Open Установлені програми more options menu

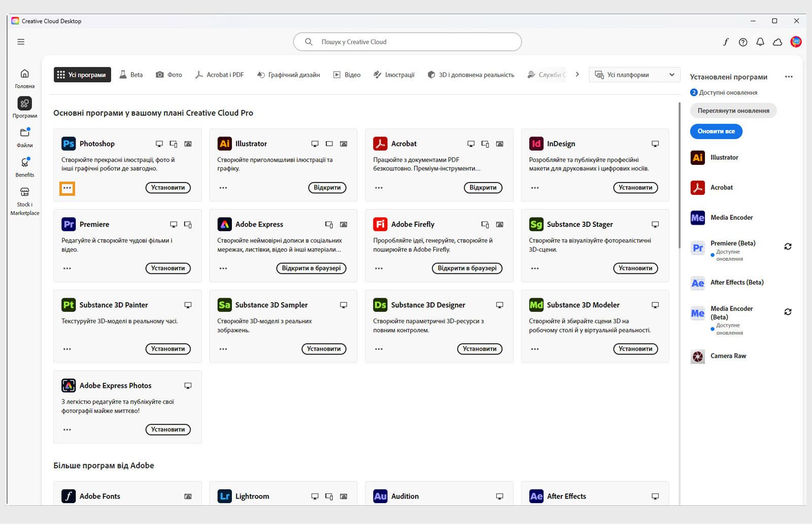tap(789, 77)
